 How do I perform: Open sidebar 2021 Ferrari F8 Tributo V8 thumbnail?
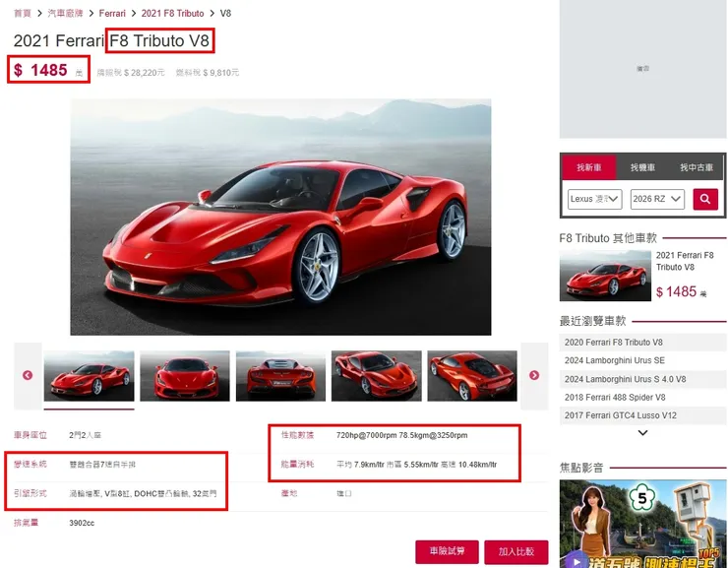click(x=605, y=276)
